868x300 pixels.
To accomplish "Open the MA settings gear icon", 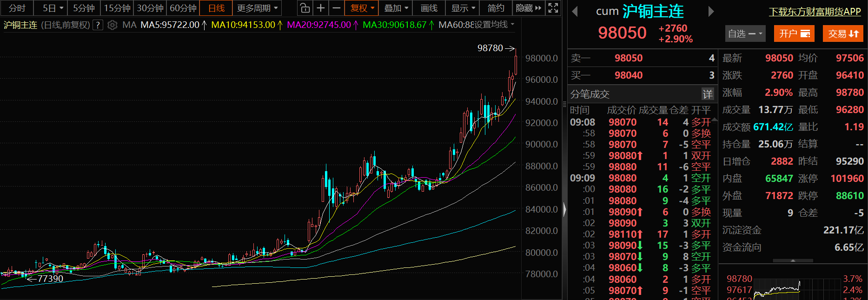I will tap(112, 25).
